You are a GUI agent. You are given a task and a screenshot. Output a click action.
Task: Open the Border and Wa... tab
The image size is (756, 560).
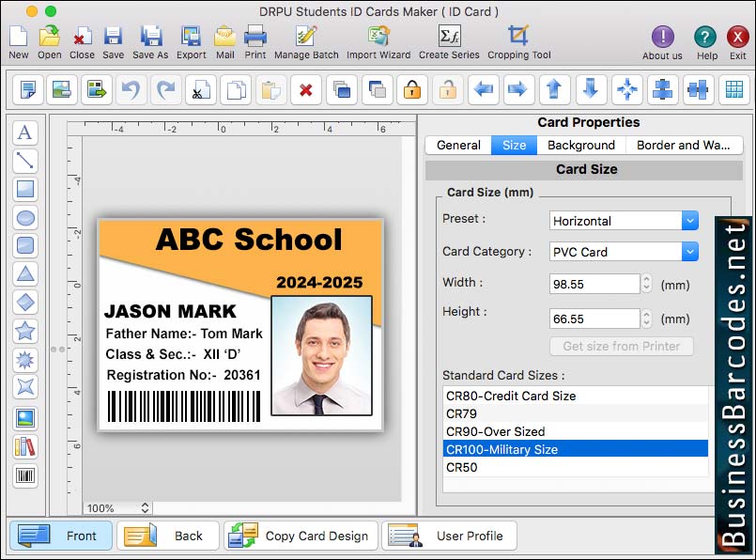pos(683,146)
